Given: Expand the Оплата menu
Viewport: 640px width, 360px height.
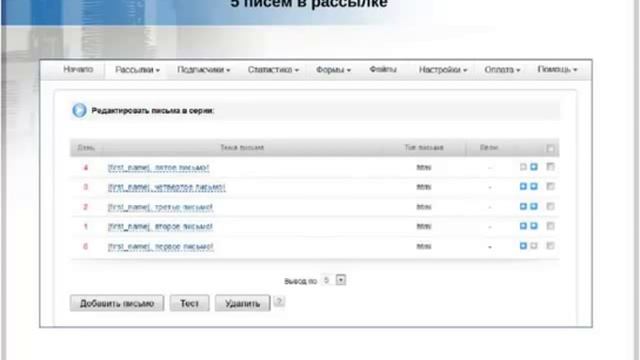Looking at the screenshot, I should click(502, 70).
